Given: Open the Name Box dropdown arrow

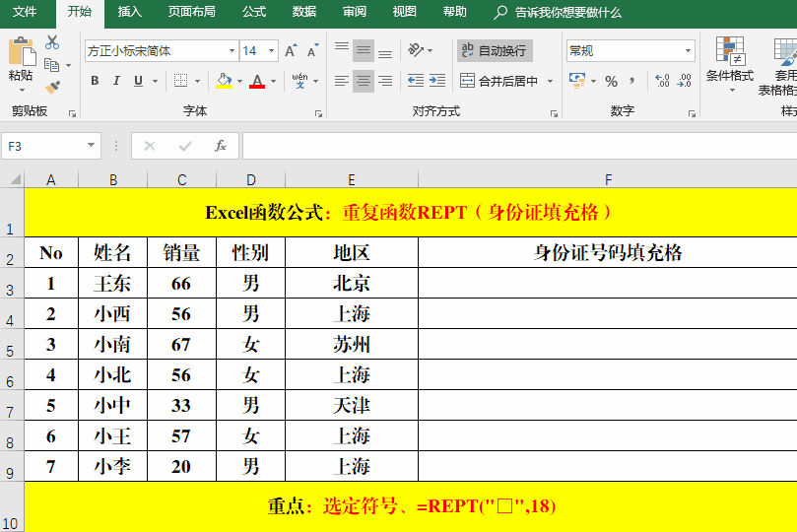Looking at the screenshot, I should tap(91, 146).
